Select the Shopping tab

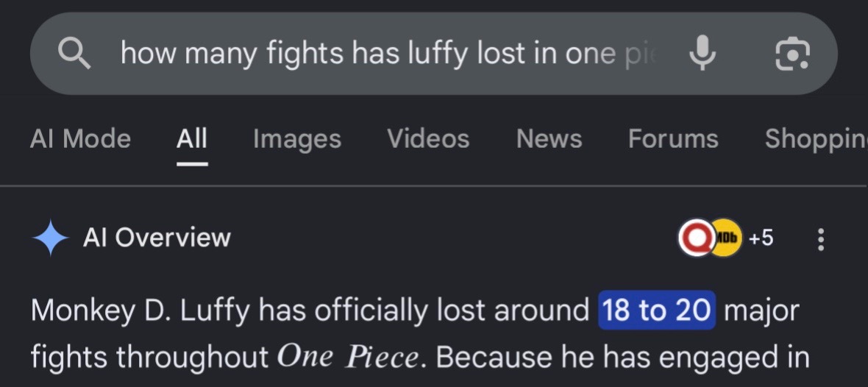tap(816, 138)
